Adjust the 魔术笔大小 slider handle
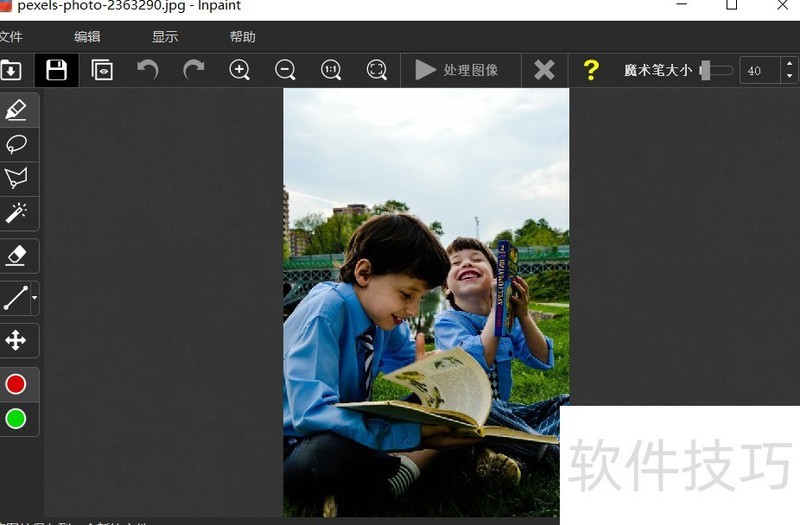800x525 pixels. coord(706,70)
